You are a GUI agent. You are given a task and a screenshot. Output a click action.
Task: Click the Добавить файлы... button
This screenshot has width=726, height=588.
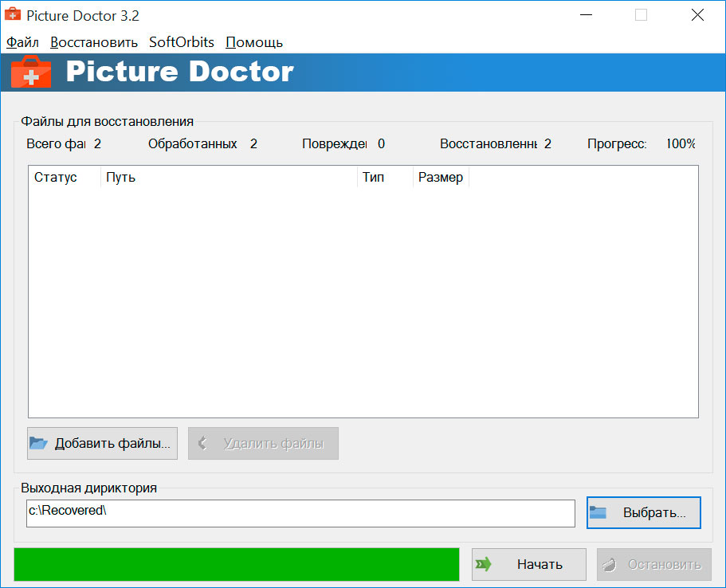pos(102,443)
